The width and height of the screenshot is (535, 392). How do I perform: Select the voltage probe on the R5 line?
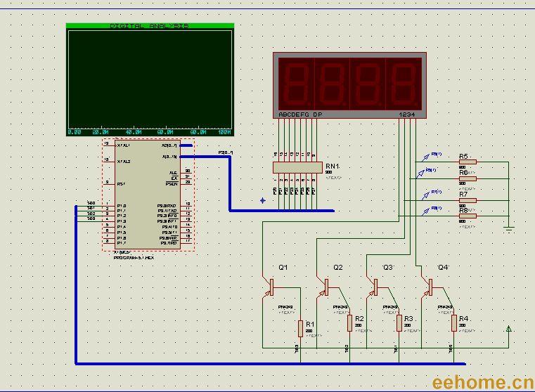[x=425, y=158]
